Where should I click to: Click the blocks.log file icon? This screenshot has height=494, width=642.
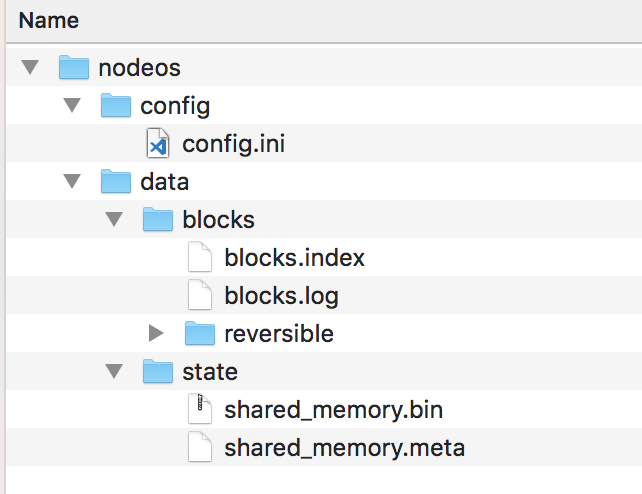pyautogui.click(x=200, y=296)
